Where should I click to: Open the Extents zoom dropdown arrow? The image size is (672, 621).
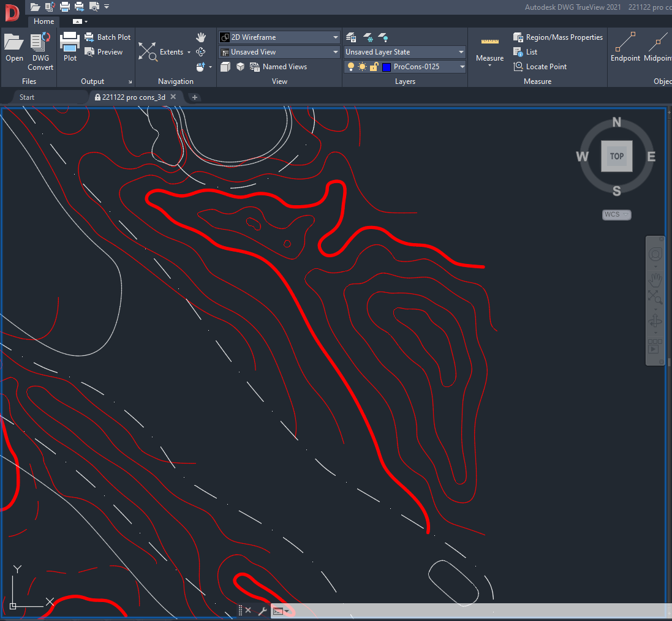click(x=189, y=52)
